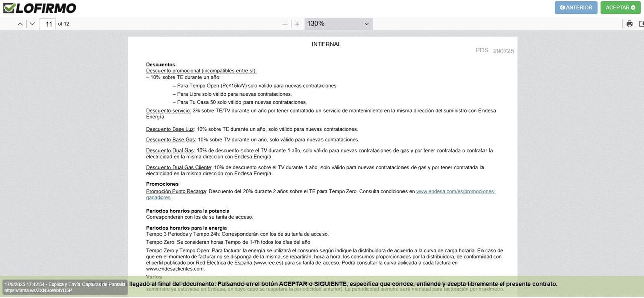Viewport: 644px width, 298px height.
Task: Zoom in with the plus icon
Action: (297, 24)
